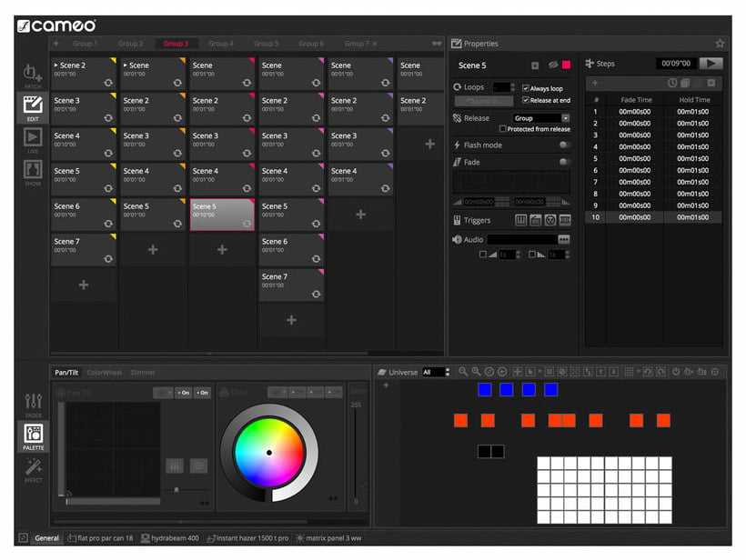Open the Patch mode in the sidebar
The image size is (746, 560).
click(x=33, y=75)
